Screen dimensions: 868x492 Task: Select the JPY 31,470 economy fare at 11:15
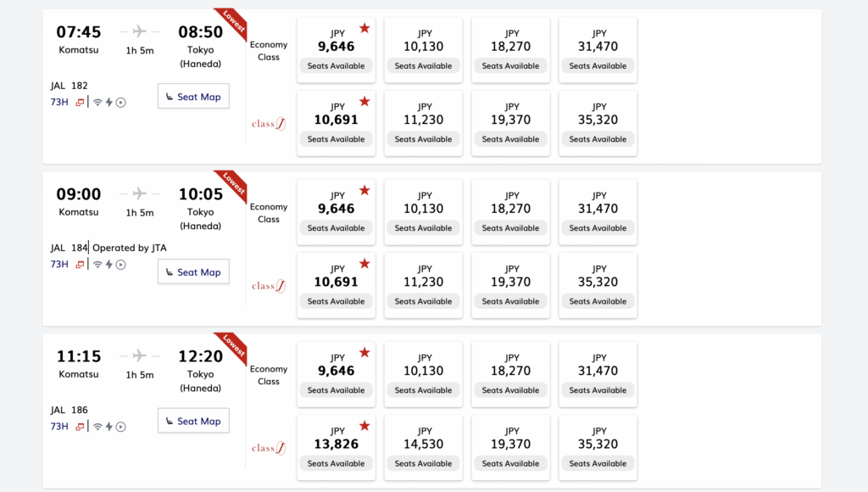(598, 375)
